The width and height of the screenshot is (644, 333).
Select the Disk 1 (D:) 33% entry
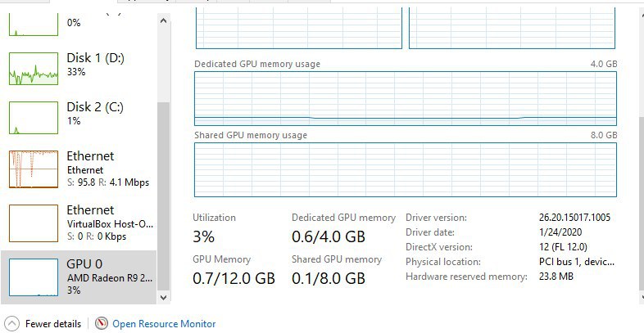click(94, 65)
